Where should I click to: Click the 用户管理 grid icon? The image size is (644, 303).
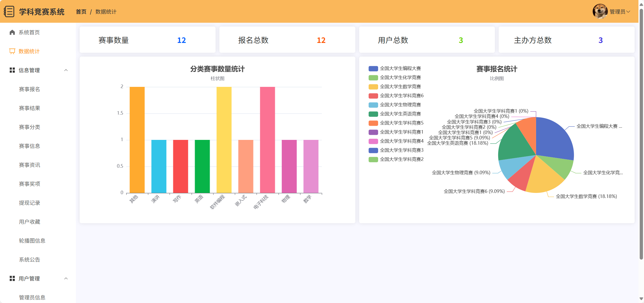12,279
